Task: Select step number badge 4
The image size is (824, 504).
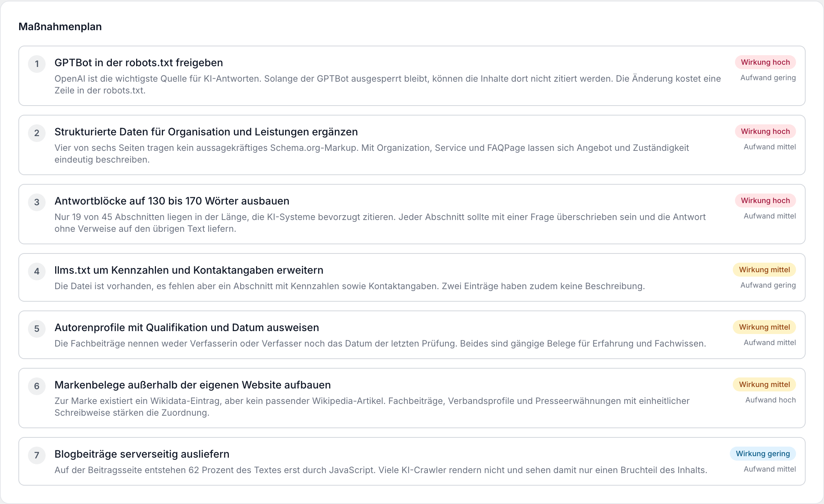Action: 37,271
